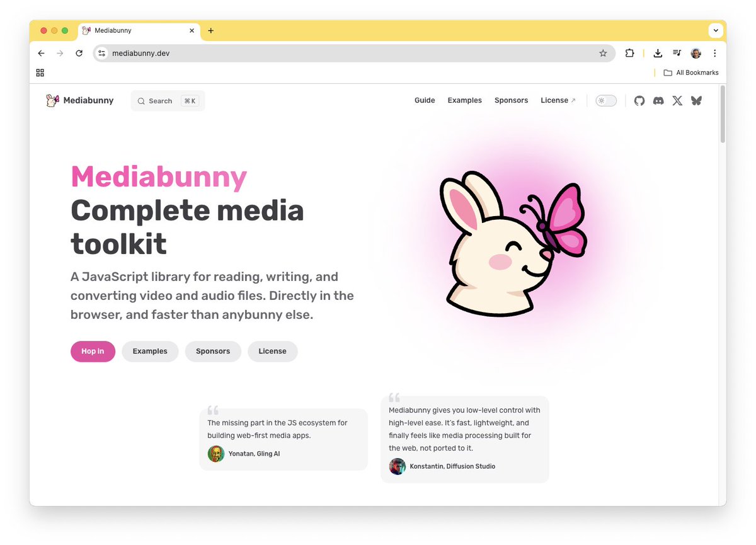Open the external License nav link

click(558, 101)
